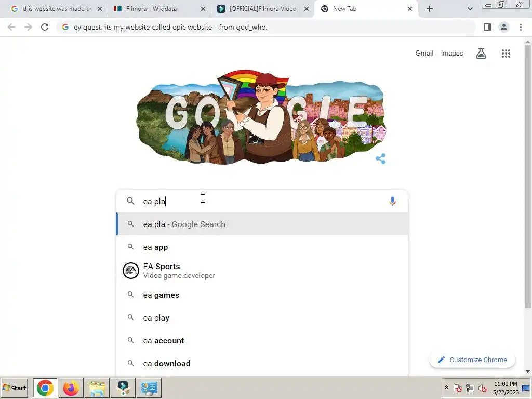Click the Customize Chrome button
Screen dimensions: 532x399
click(x=472, y=360)
